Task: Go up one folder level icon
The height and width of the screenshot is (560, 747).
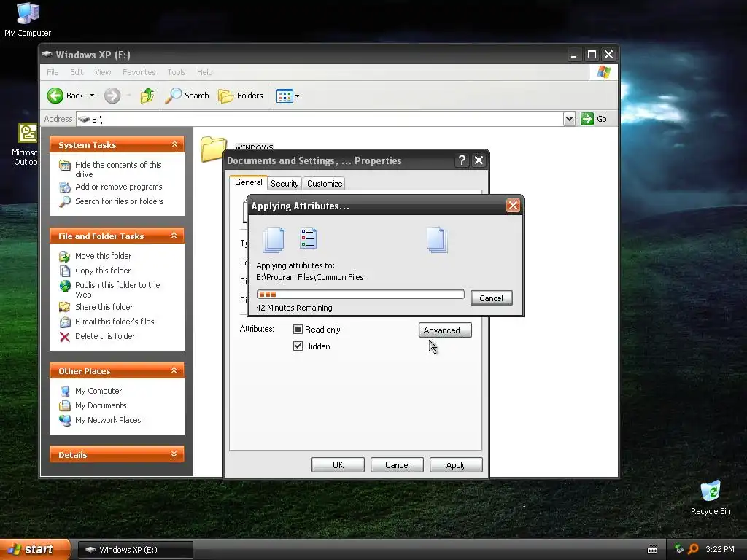Action: coord(147,96)
